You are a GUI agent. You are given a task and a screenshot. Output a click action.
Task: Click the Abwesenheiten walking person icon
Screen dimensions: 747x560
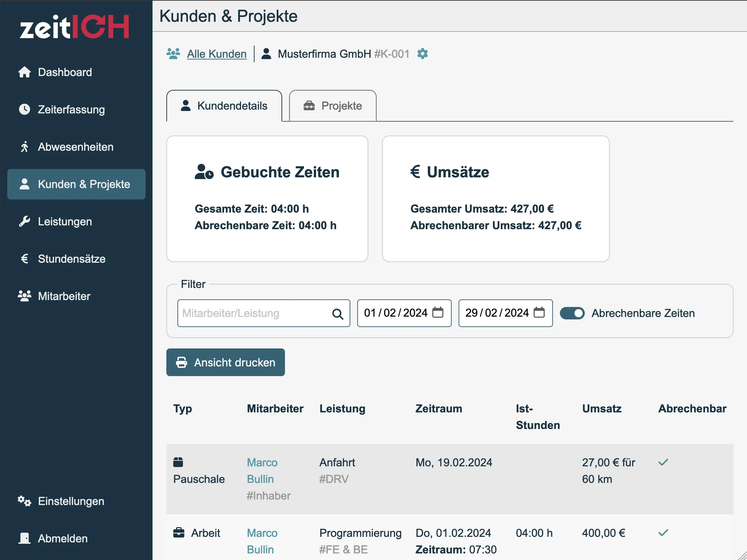coord(25,147)
